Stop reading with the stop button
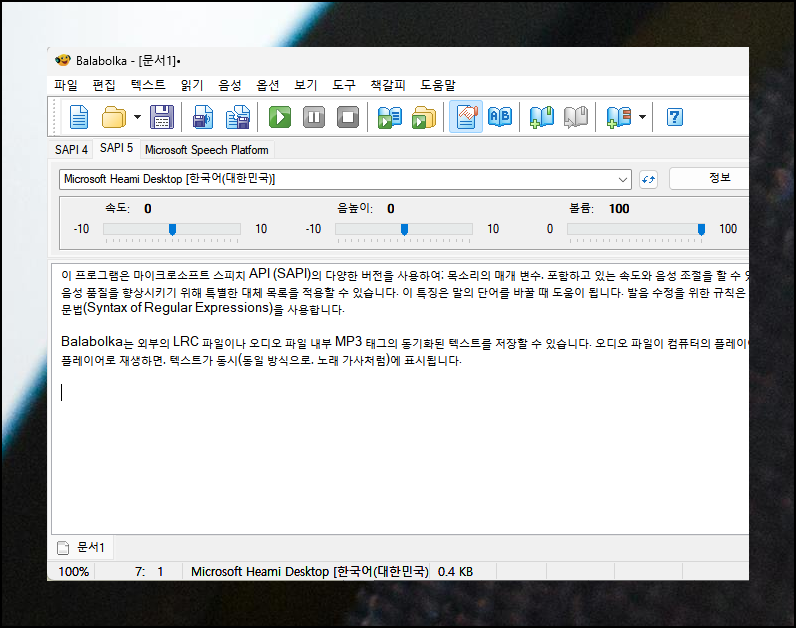Viewport: 796px width, 628px height. coord(348,117)
